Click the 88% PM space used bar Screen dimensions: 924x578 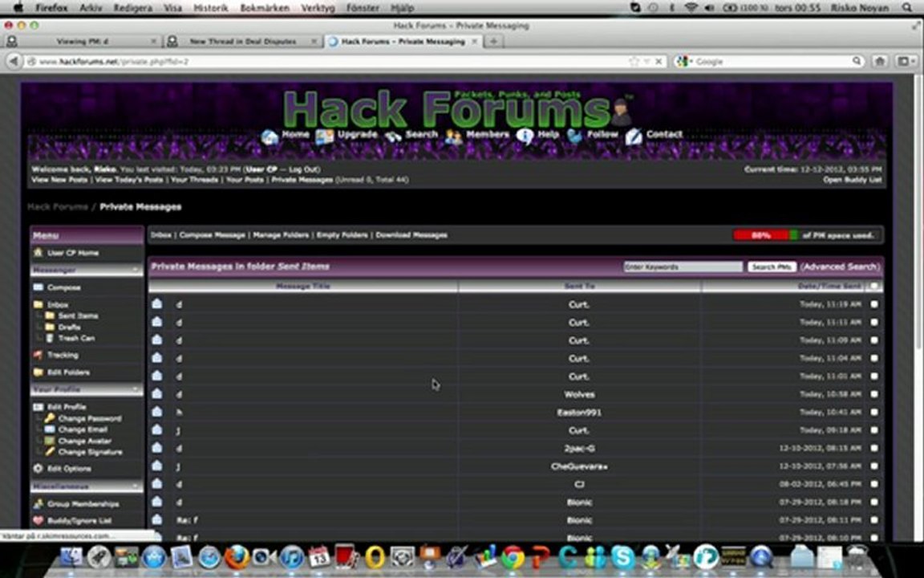click(765, 235)
